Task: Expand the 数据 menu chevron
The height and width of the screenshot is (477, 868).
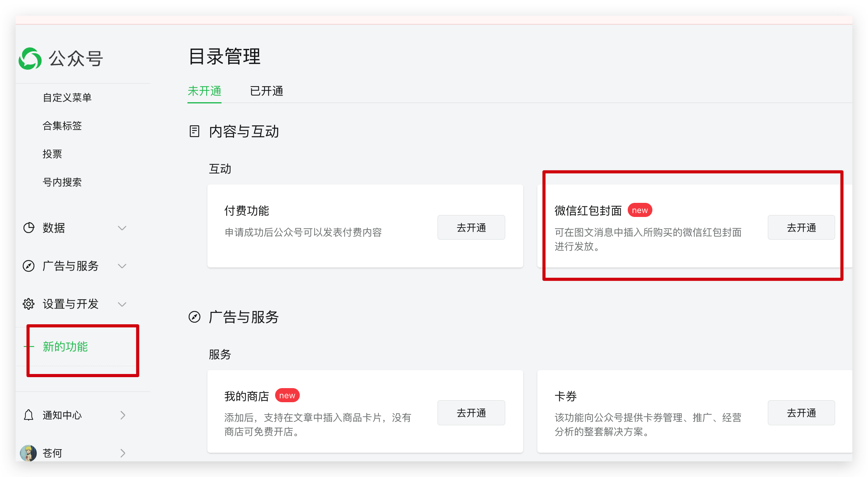Action: 122,228
